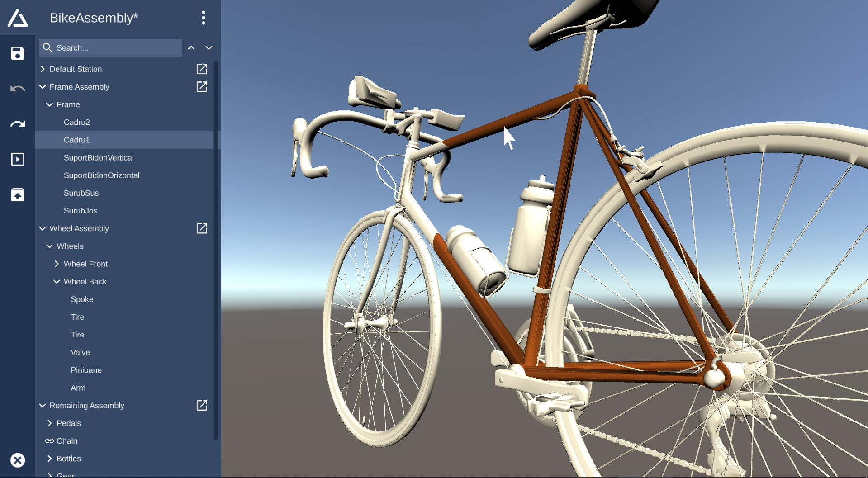Open the three-dot options menu
The width and height of the screenshot is (868, 478).
(x=204, y=18)
